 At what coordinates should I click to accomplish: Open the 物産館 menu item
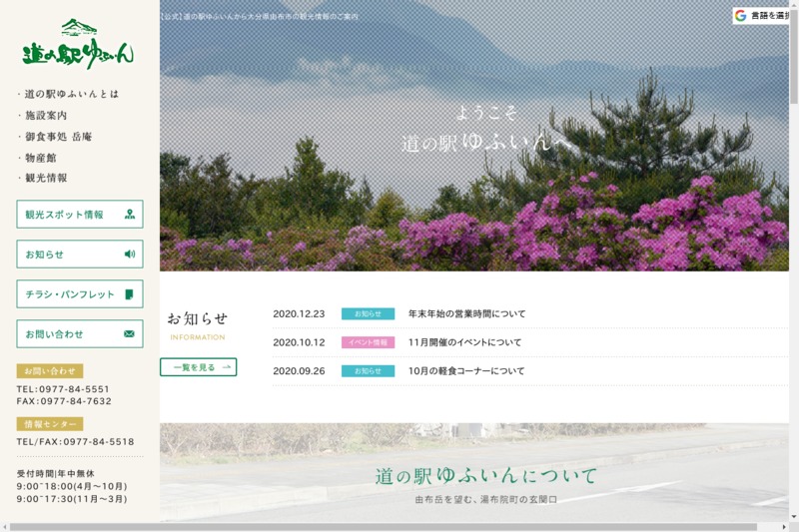(40, 158)
